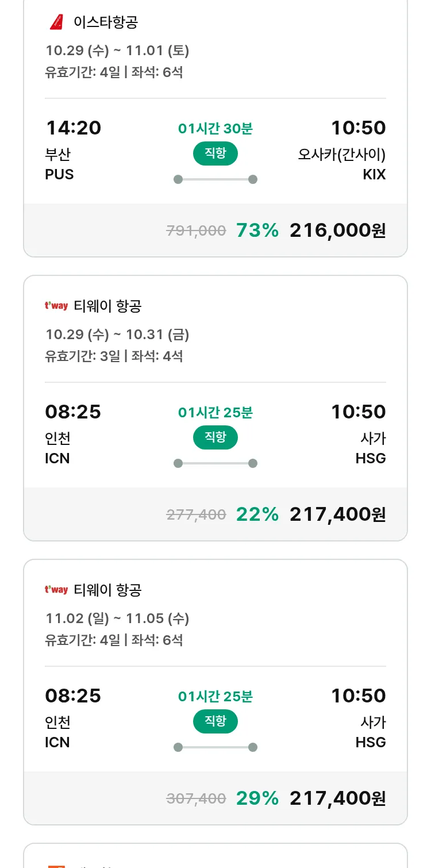Tap the 11.02 (일) ~ 11.05 (수) date range
The image size is (431, 868).
[117, 619]
